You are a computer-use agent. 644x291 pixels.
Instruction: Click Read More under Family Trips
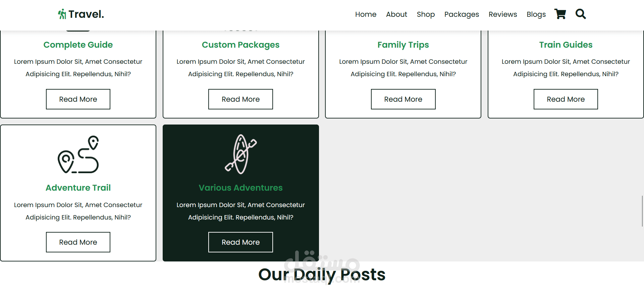pyautogui.click(x=403, y=99)
